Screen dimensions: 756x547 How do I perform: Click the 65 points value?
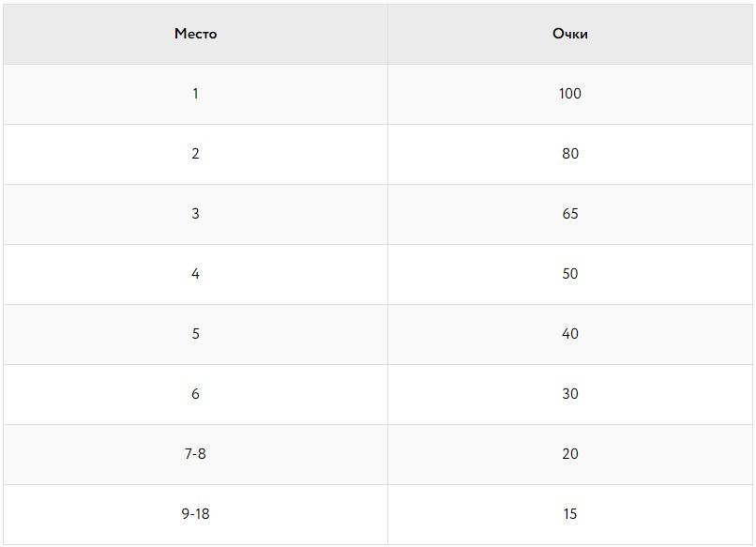click(x=570, y=214)
